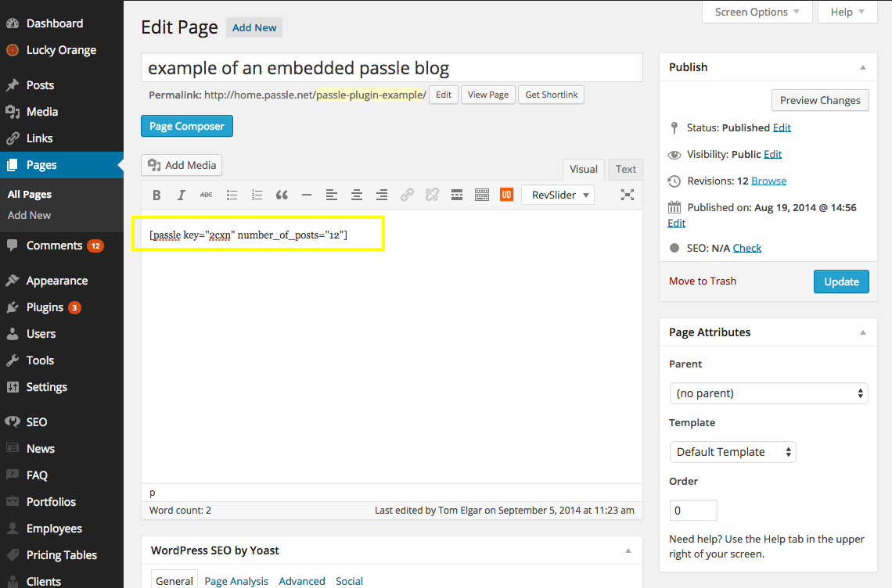Screen dimensions: 892x588
Task: Insert a bulleted list
Action: click(x=232, y=195)
